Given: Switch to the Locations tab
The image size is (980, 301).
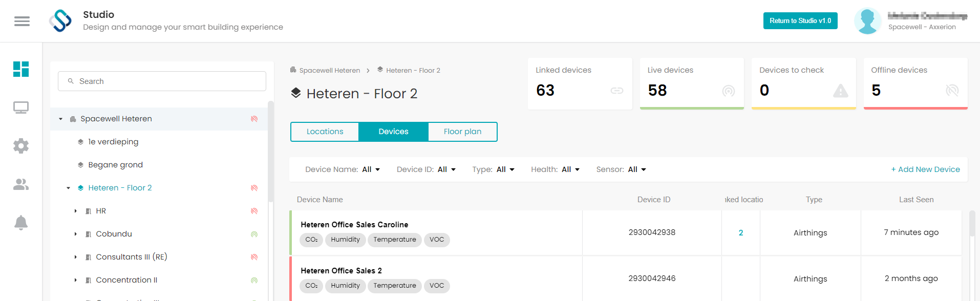Looking at the screenshot, I should pyautogui.click(x=325, y=132).
